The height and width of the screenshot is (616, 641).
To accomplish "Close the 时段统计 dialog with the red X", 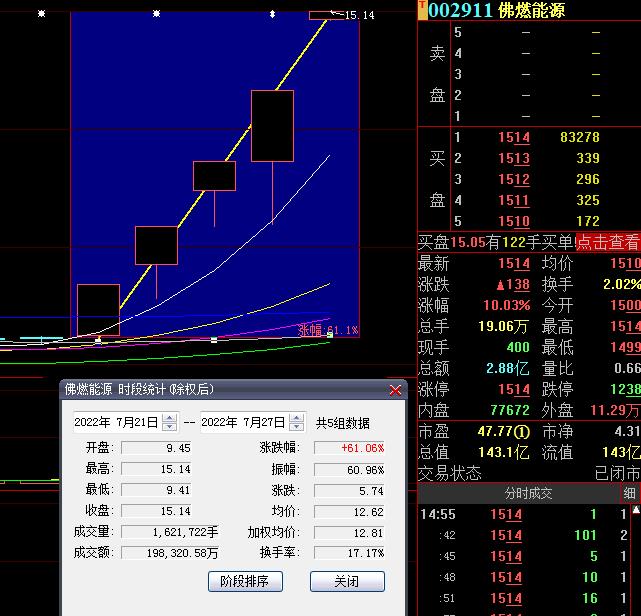I will (x=395, y=390).
